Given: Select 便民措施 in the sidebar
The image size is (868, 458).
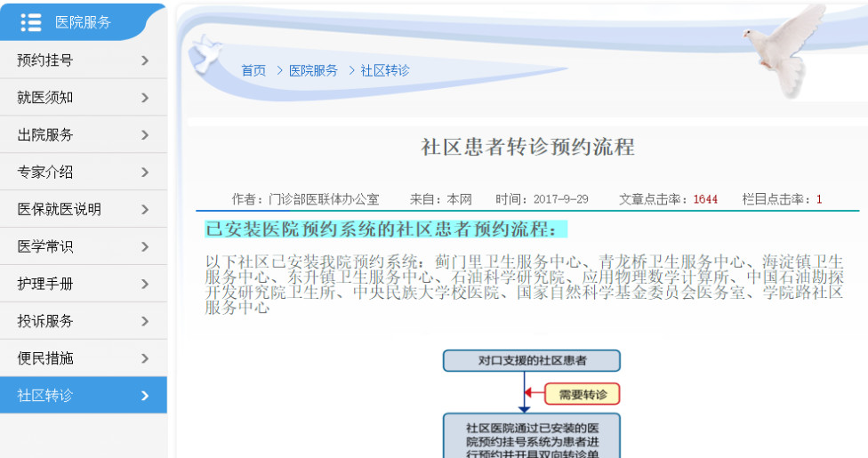Looking at the screenshot, I should 84,358.
